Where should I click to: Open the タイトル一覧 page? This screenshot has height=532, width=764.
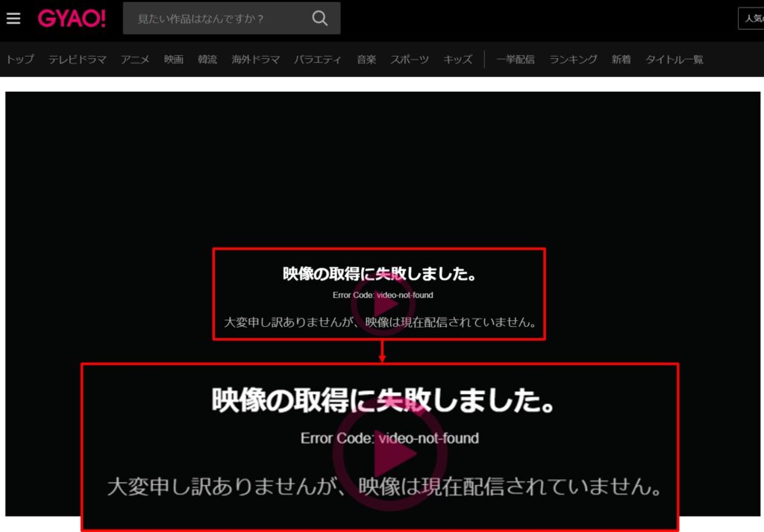click(674, 59)
